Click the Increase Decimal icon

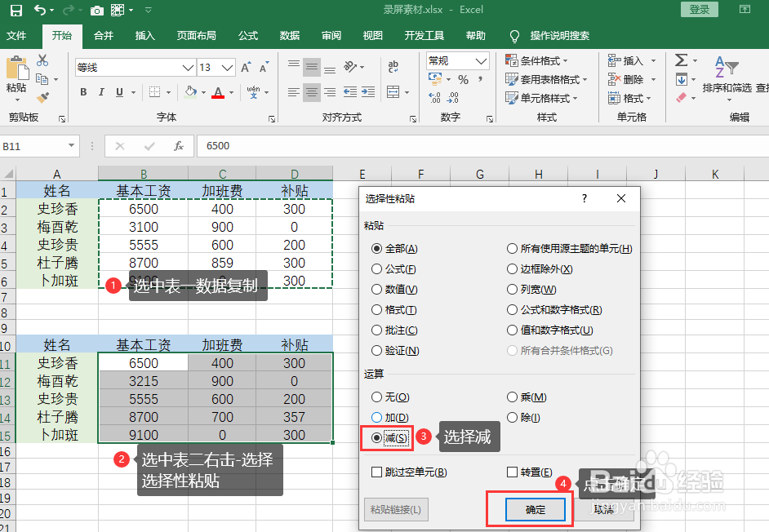tap(434, 98)
